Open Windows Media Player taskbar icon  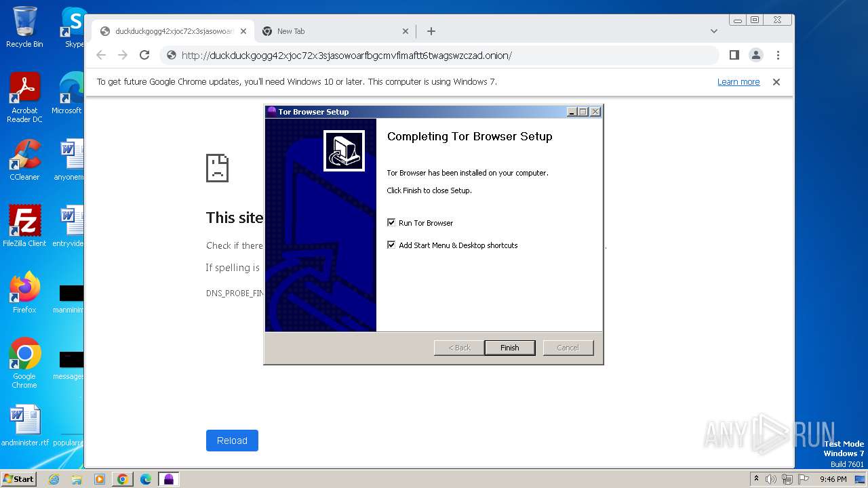tap(100, 479)
